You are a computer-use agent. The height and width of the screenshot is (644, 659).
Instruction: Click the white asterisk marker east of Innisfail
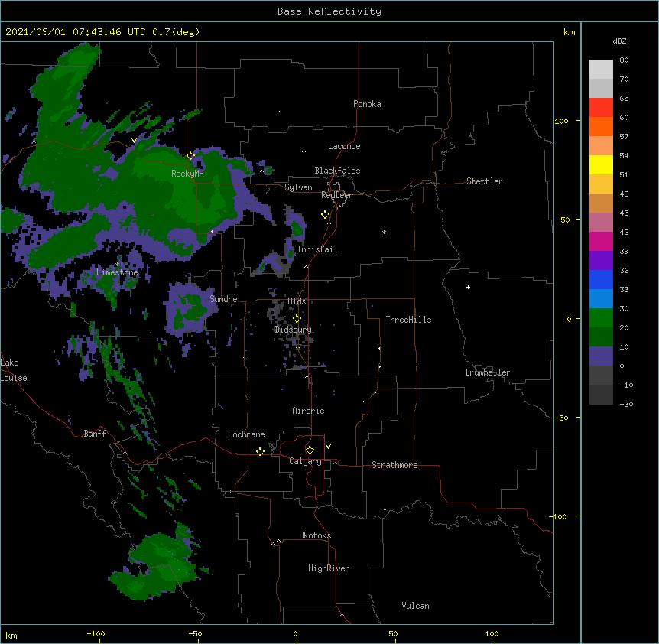tap(384, 232)
